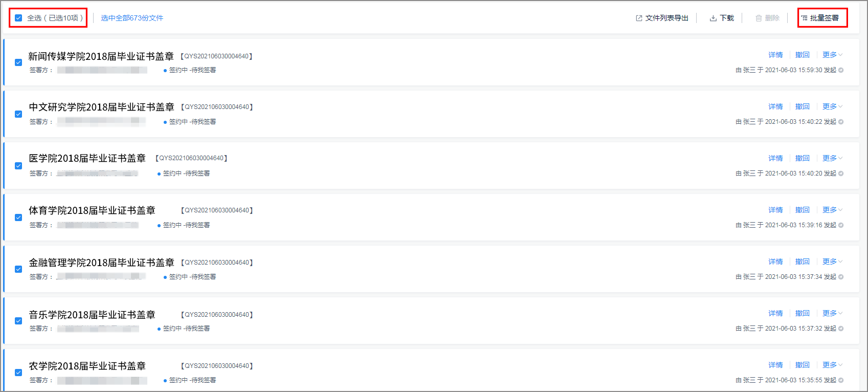Click status icon after 15:40:22 发起

pos(841,122)
